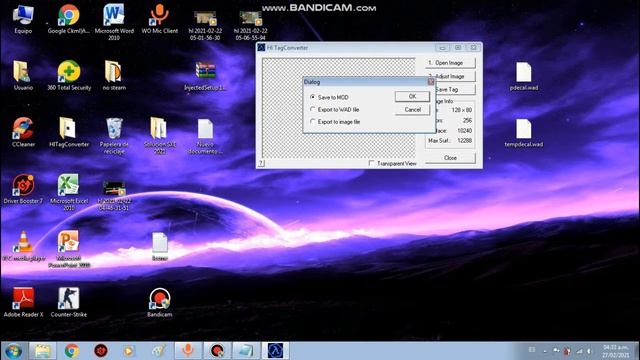Viewport: 640px width, 360px height.
Task: Launch CCleaner from the desktop
Action: [x=23, y=132]
